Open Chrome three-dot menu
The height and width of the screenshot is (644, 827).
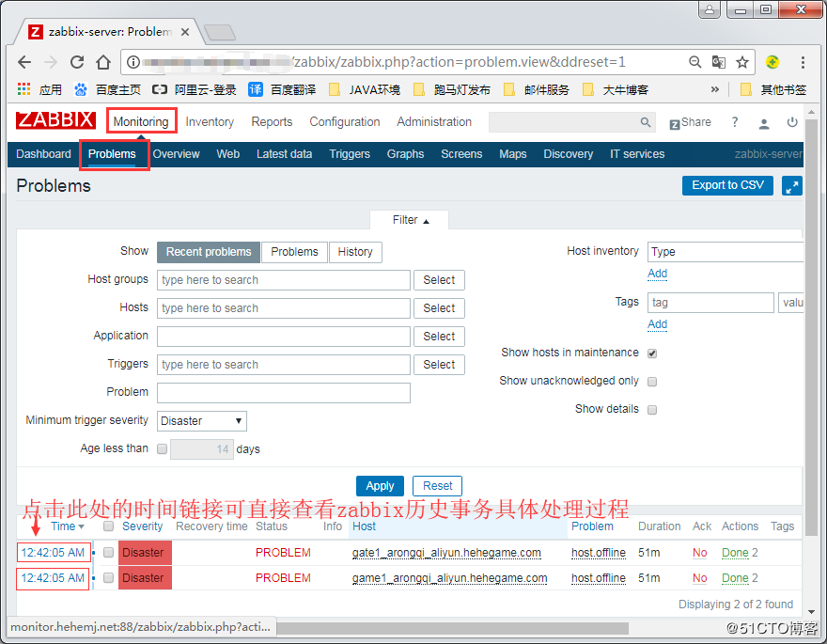(803, 62)
